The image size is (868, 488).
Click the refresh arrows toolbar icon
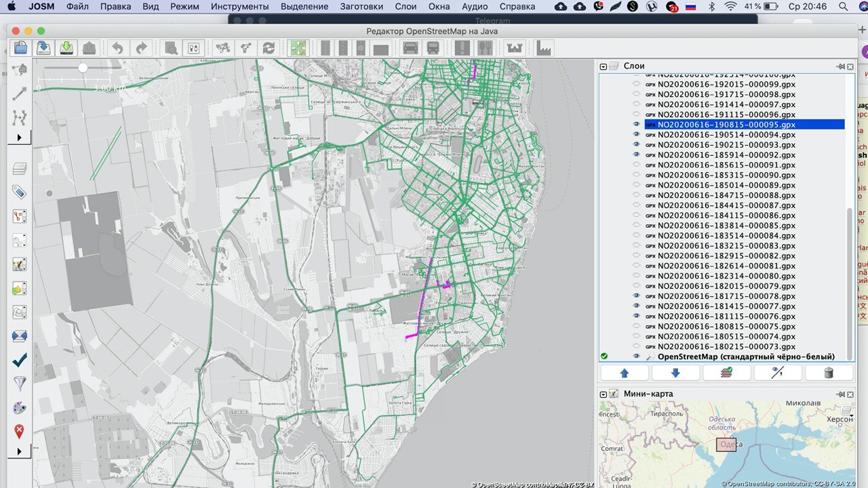tap(269, 48)
